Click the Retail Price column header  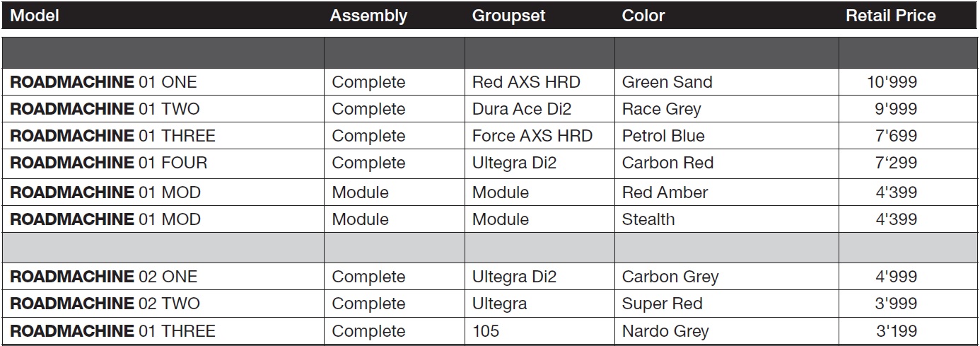point(890,16)
